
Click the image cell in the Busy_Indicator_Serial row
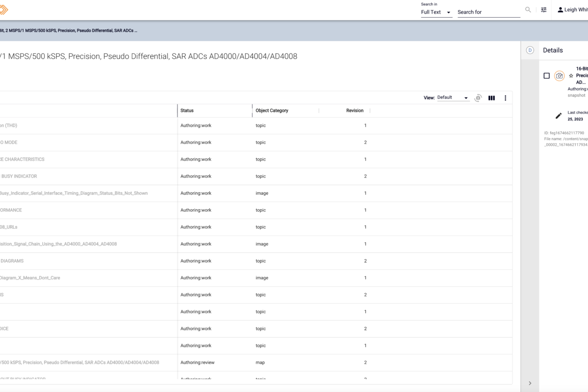(262, 194)
